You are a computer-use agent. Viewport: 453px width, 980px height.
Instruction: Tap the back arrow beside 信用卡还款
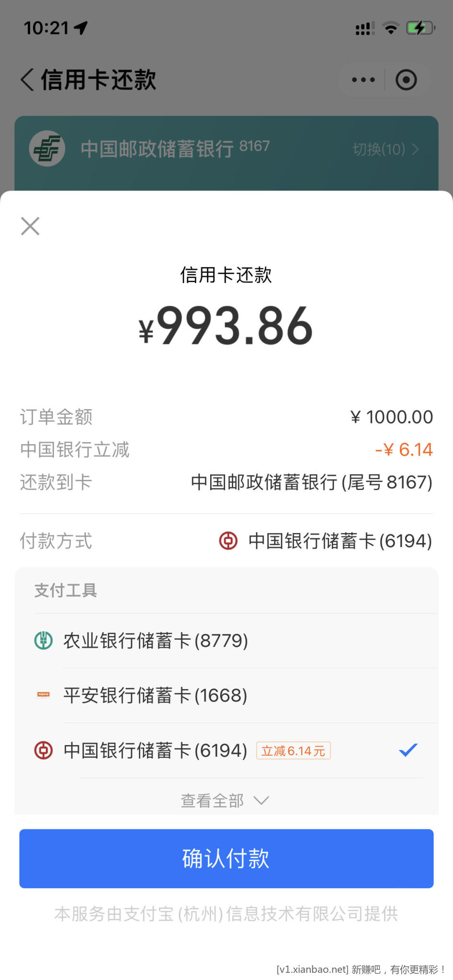27,79
